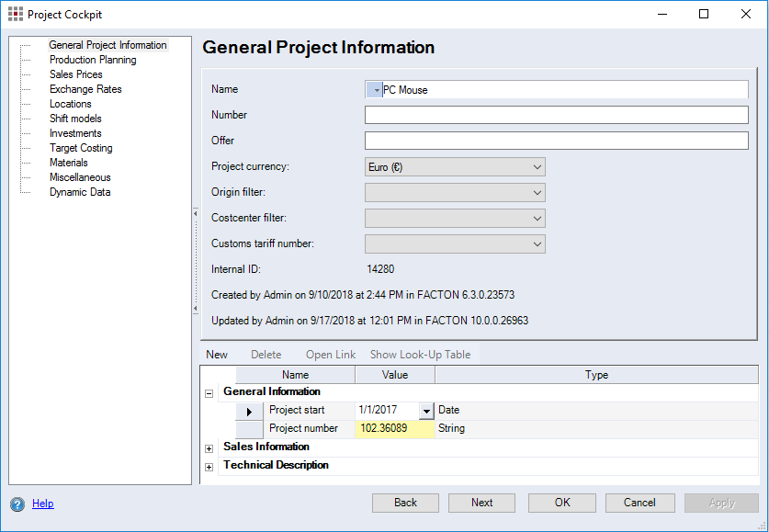The width and height of the screenshot is (769, 532).
Task: Select Production Planning in the tree
Action: pyautogui.click(x=93, y=60)
